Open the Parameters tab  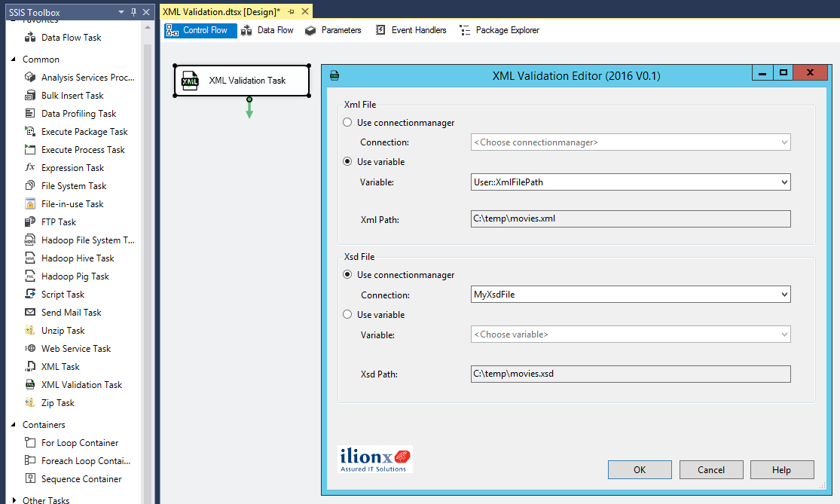click(333, 30)
